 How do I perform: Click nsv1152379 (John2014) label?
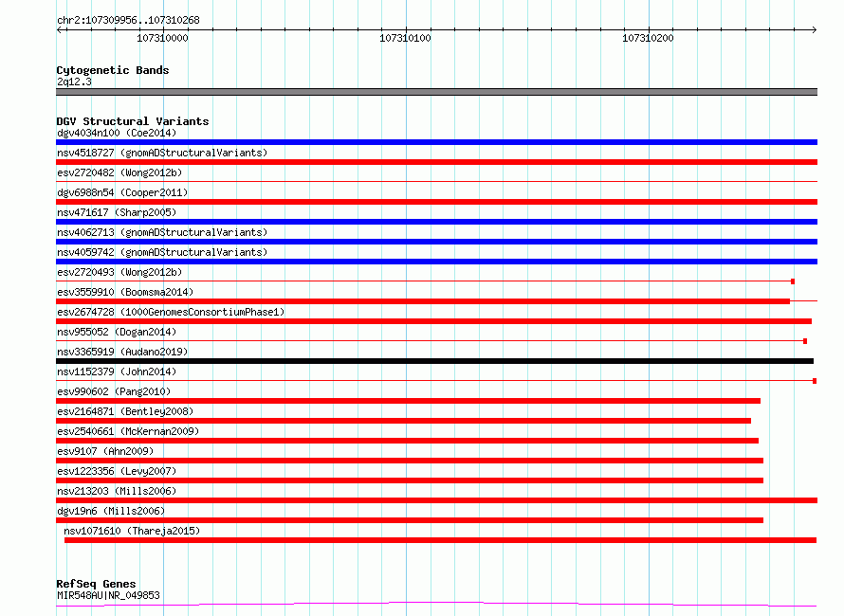117,371
